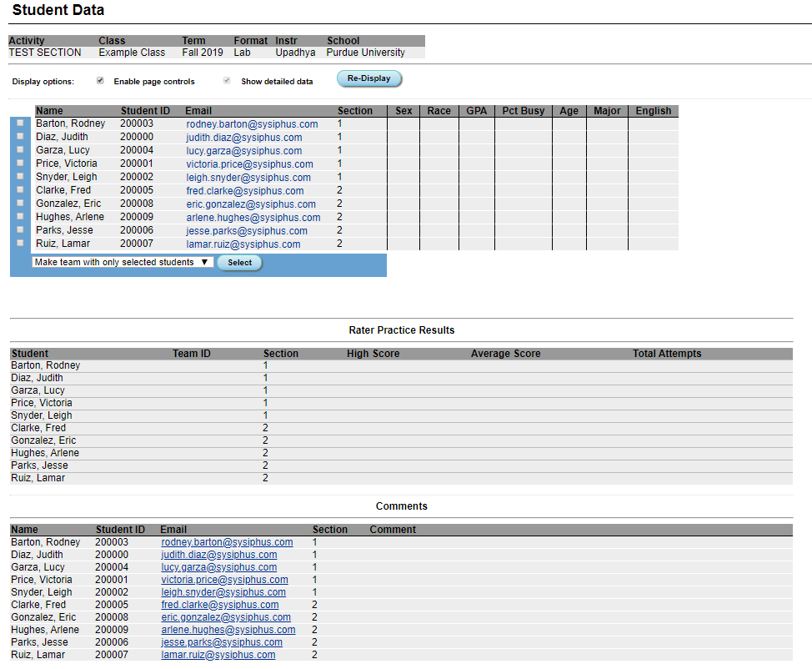Click eric.gonzalez@sysiphus.com in the Comments section

(x=225, y=617)
